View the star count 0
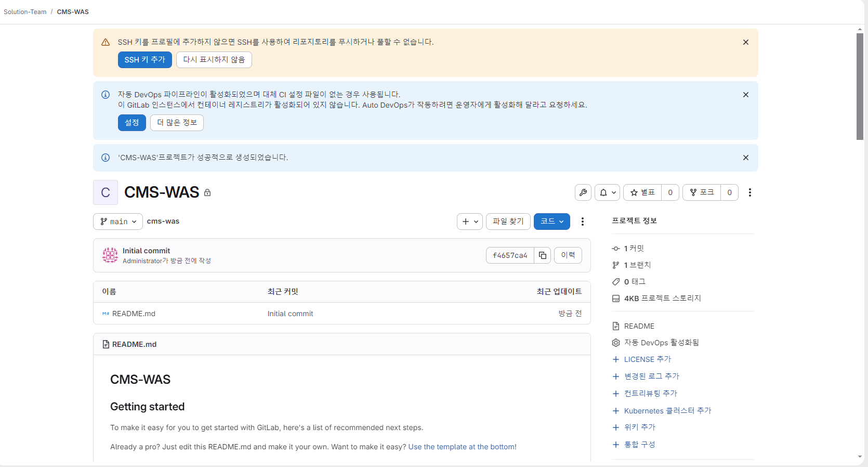The height and width of the screenshot is (467, 868). (x=670, y=192)
